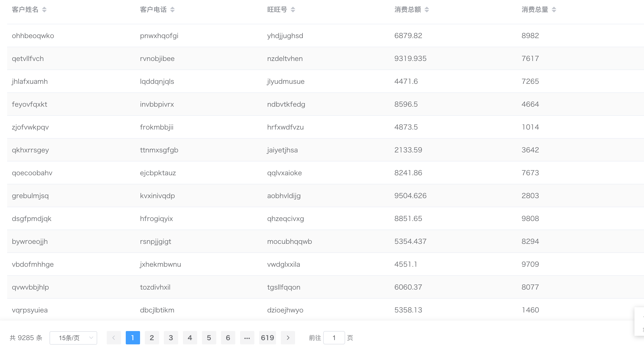Click total quantity 1014
This screenshot has width=644, height=352.
pyautogui.click(x=530, y=127)
